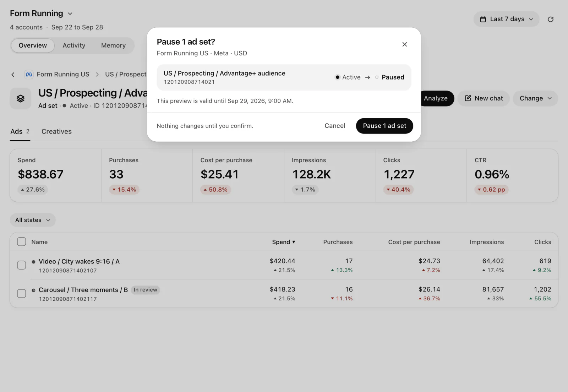Image resolution: width=568 pixels, height=392 pixels.
Task: Switch to the Overview tab
Action: 33,45
